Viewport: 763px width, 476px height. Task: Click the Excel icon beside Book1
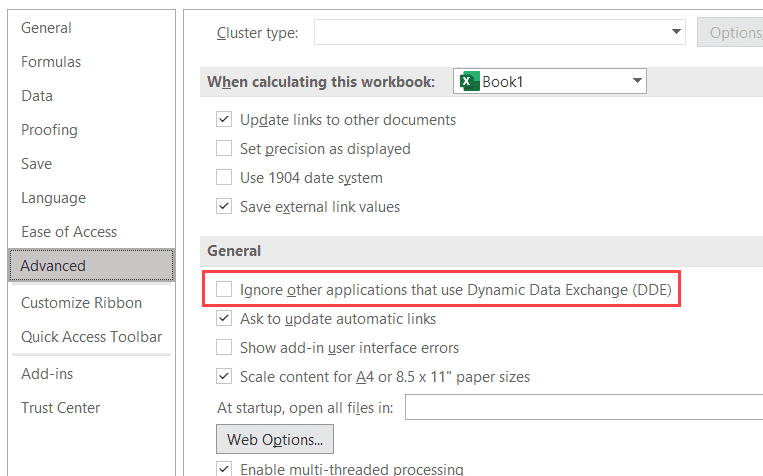[x=467, y=82]
